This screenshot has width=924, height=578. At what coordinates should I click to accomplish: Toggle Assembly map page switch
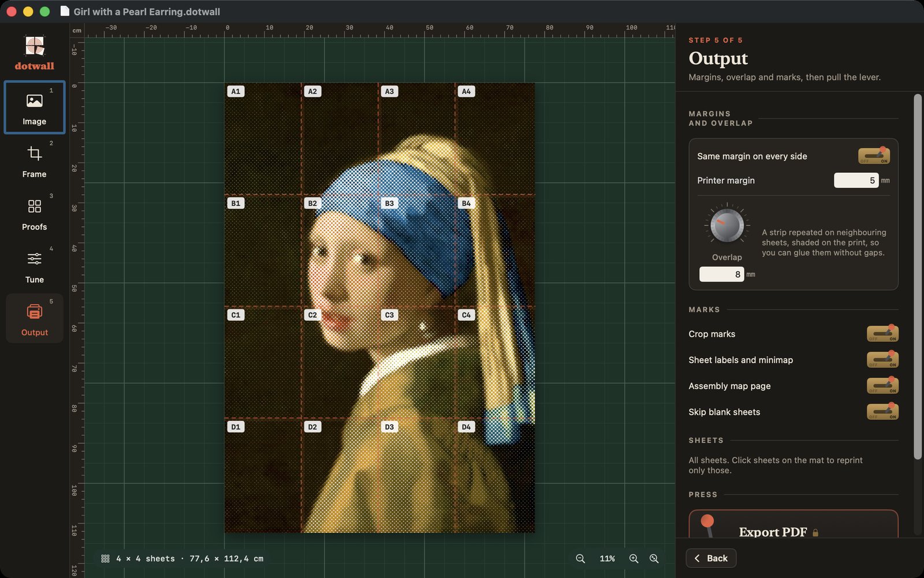click(x=882, y=386)
